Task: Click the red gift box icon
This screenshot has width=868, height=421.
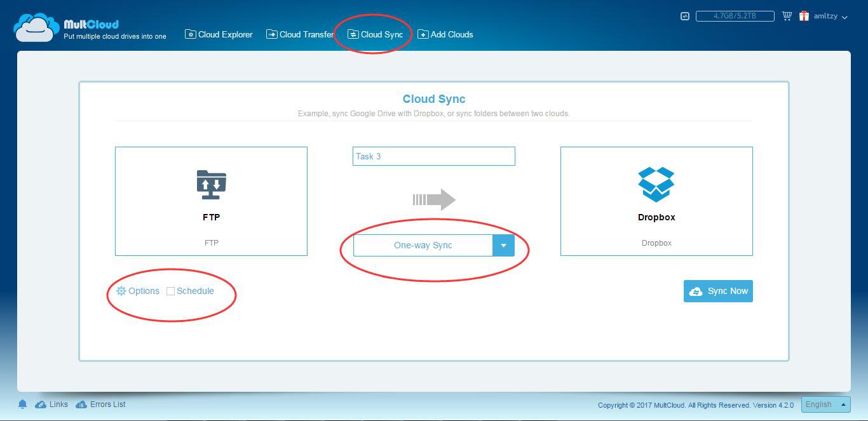Action: 804,17
